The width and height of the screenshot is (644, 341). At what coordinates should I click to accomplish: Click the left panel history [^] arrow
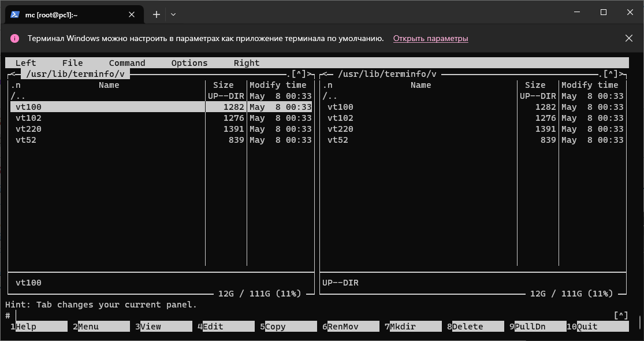click(299, 74)
